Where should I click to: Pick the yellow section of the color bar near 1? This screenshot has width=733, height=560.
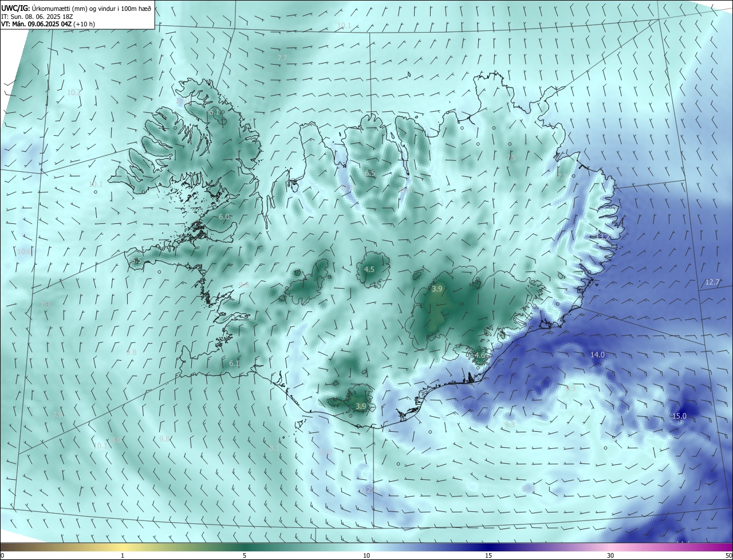pos(123,547)
